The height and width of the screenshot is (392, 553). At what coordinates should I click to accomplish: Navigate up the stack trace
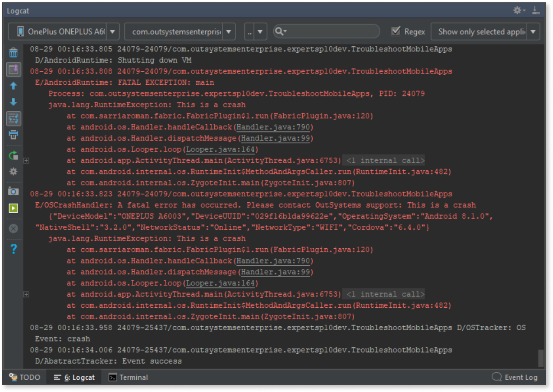[x=14, y=86]
